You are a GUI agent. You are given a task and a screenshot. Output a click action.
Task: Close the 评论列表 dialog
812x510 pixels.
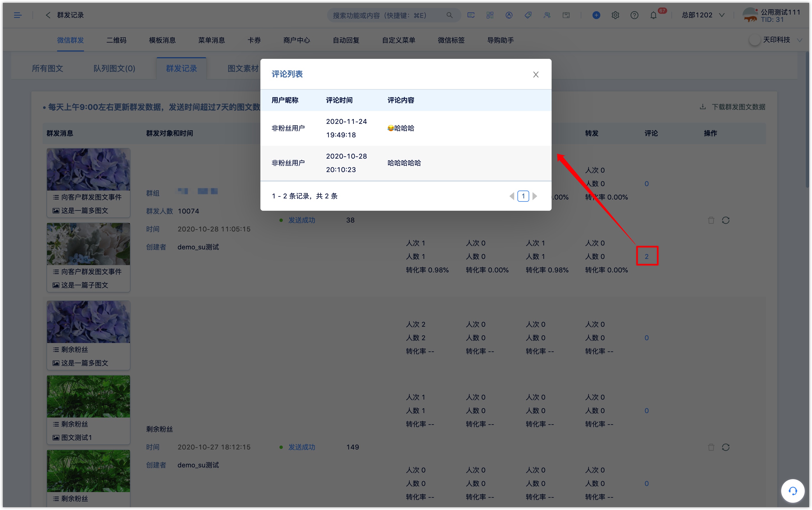pyautogui.click(x=536, y=75)
